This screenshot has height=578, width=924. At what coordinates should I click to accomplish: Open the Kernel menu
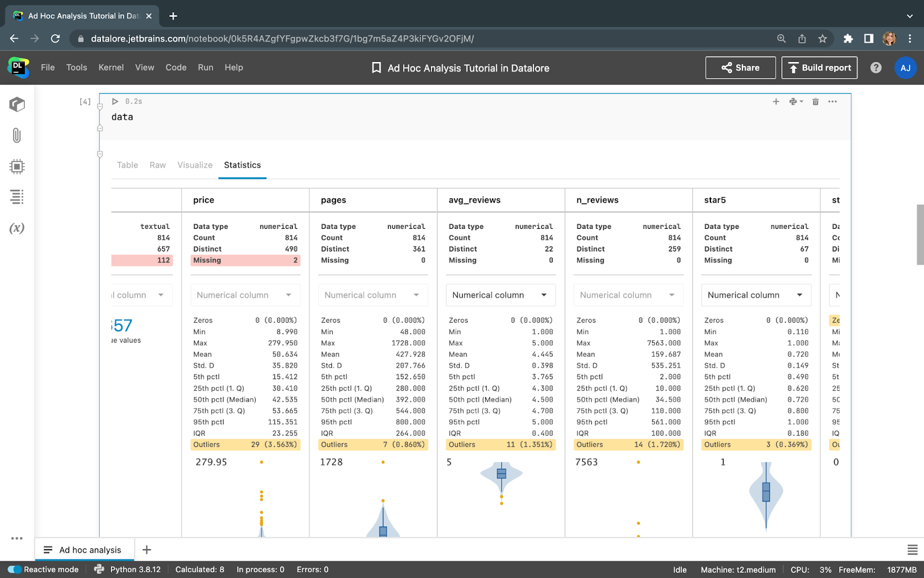tap(111, 68)
